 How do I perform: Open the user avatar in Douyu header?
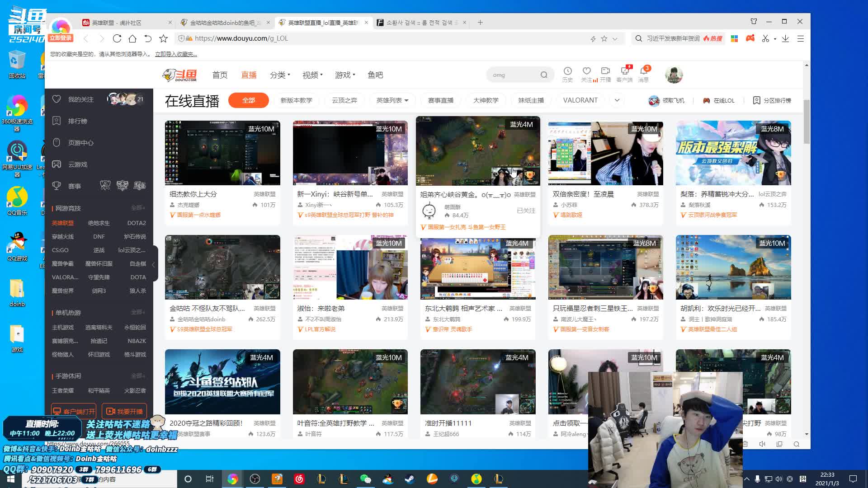point(674,75)
